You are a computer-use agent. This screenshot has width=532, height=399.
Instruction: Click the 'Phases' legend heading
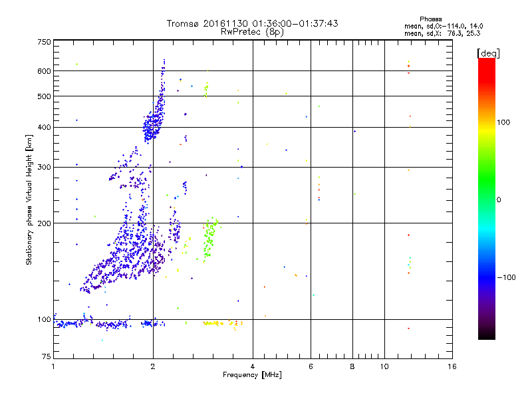(430, 19)
